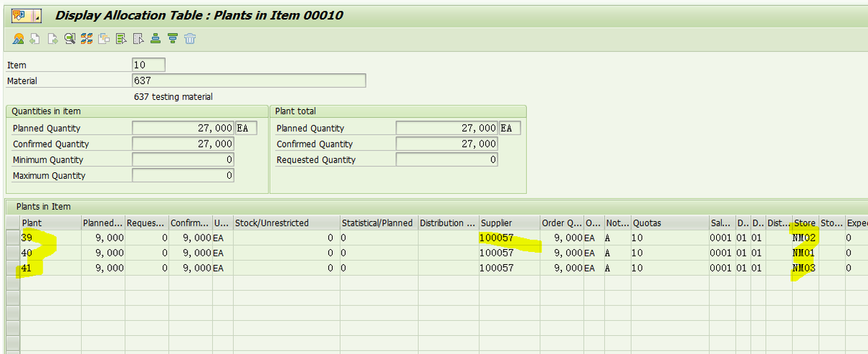Click the Minimum Quantity field

[x=183, y=160]
